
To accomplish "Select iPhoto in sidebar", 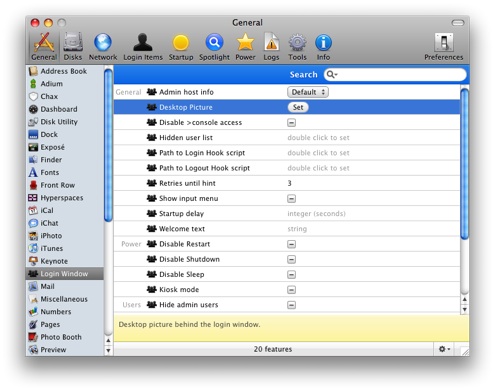I will [x=64, y=236].
